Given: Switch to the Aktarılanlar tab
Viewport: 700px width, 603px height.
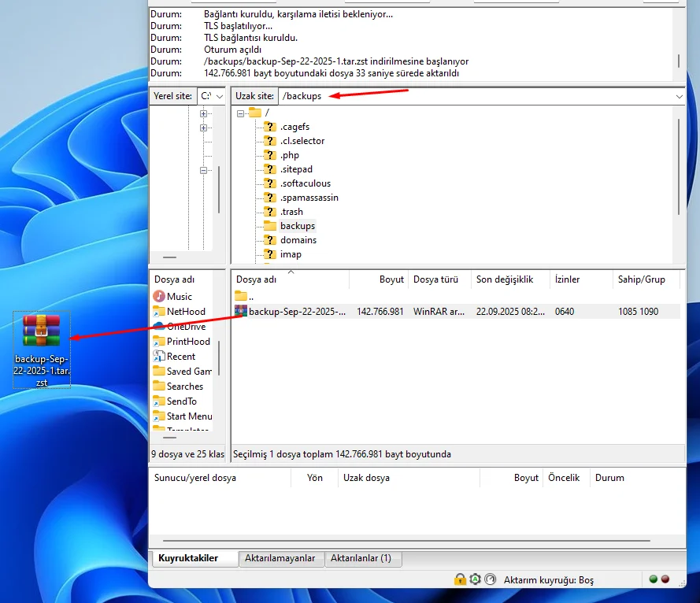Looking at the screenshot, I should coord(363,558).
